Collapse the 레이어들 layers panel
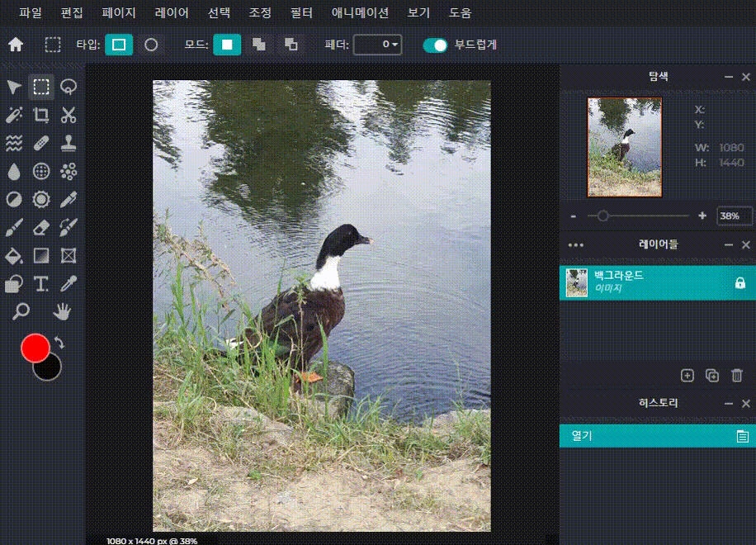 pos(729,245)
